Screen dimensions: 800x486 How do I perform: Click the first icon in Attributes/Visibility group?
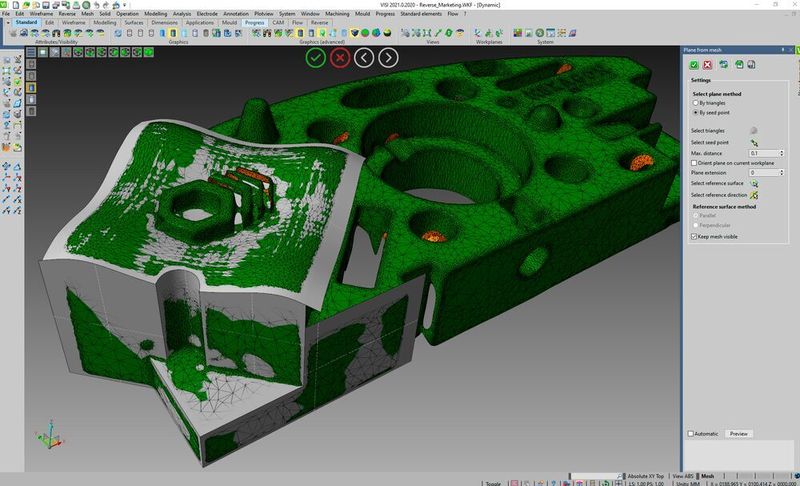tap(13, 33)
